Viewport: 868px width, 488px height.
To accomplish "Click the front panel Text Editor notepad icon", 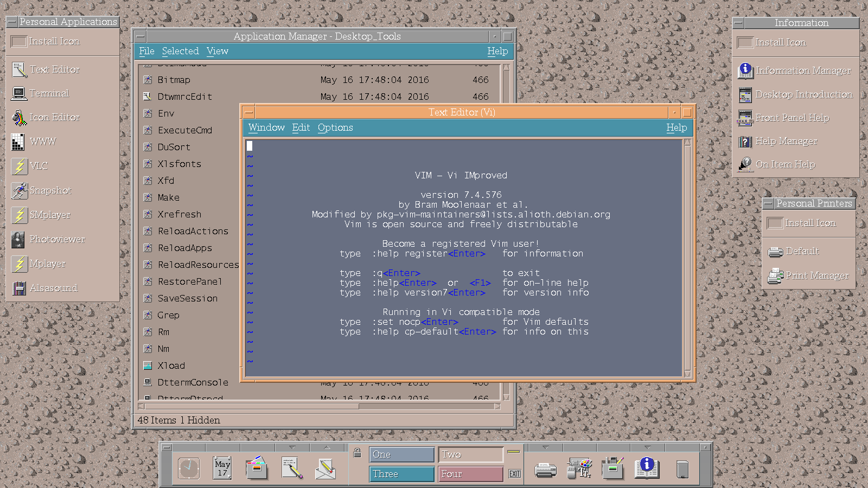I will tap(292, 468).
